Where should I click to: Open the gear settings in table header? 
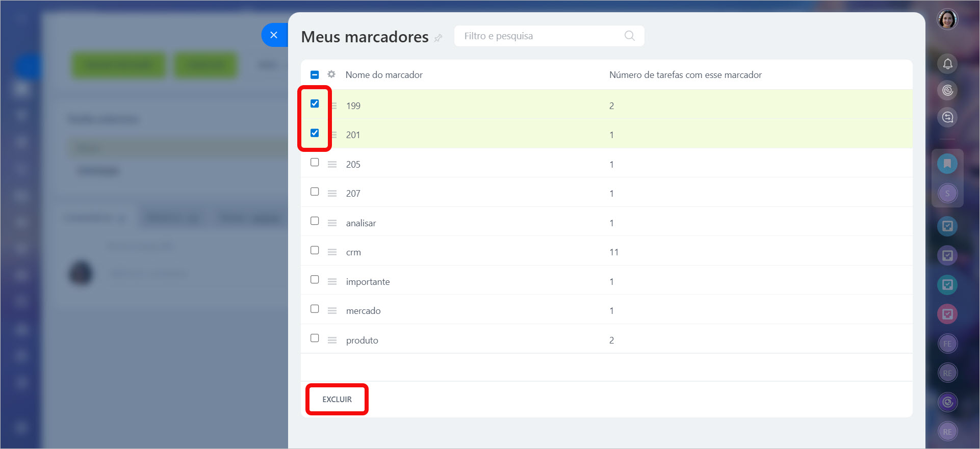pos(331,74)
